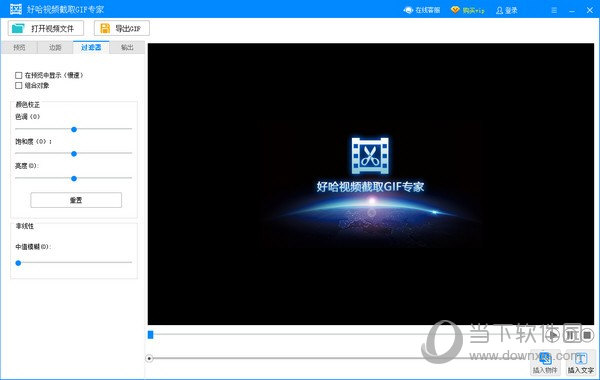Play the video
The height and width of the screenshot is (380, 600).
pyautogui.click(x=553, y=336)
